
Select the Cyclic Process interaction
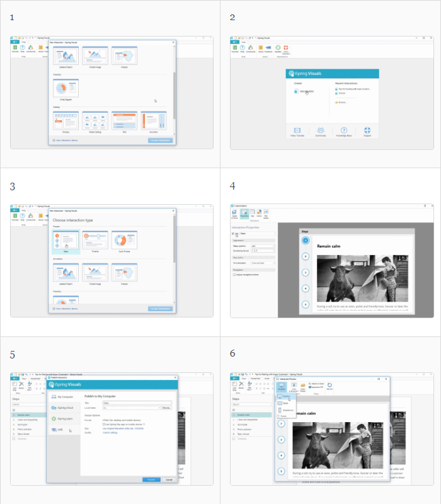[x=124, y=241]
